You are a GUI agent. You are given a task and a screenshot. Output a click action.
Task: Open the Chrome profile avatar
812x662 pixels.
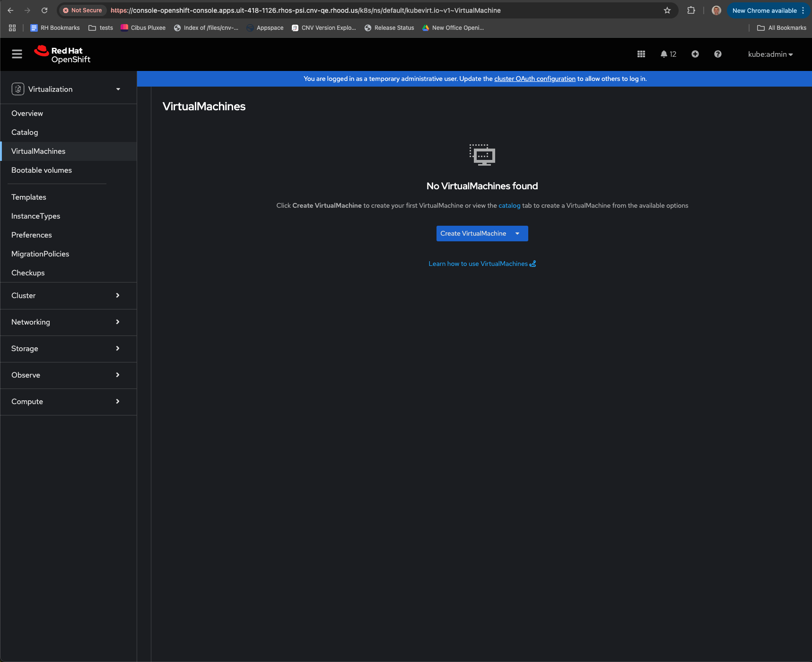coord(716,10)
